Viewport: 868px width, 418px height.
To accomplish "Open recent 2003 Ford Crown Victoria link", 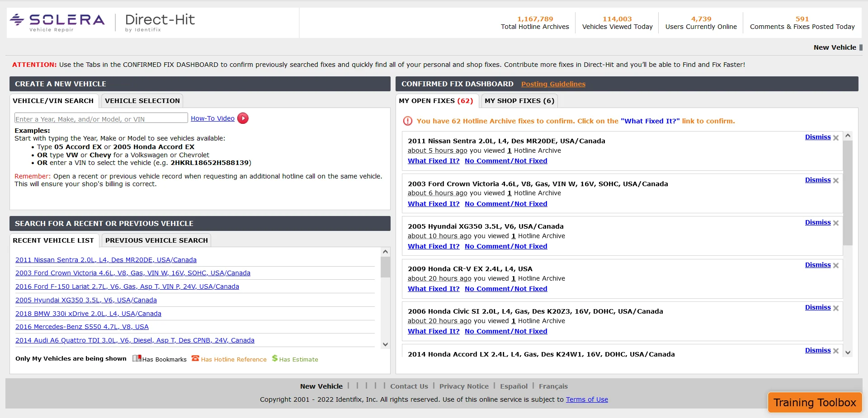I will click(133, 273).
